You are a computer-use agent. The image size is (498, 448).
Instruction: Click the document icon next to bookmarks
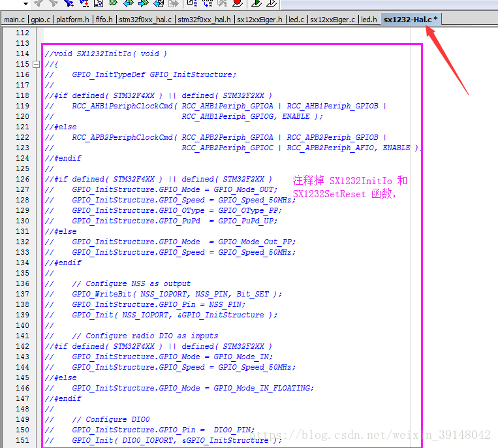tap(99, 3)
